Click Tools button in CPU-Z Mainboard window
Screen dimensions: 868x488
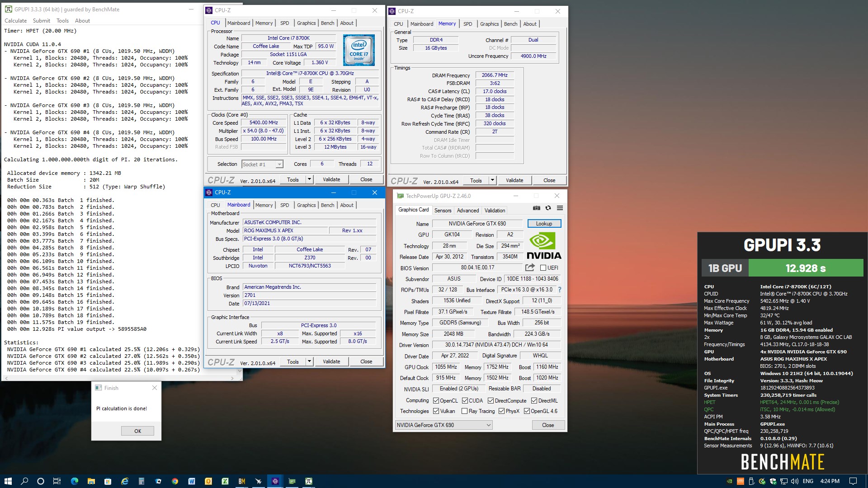point(293,361)
